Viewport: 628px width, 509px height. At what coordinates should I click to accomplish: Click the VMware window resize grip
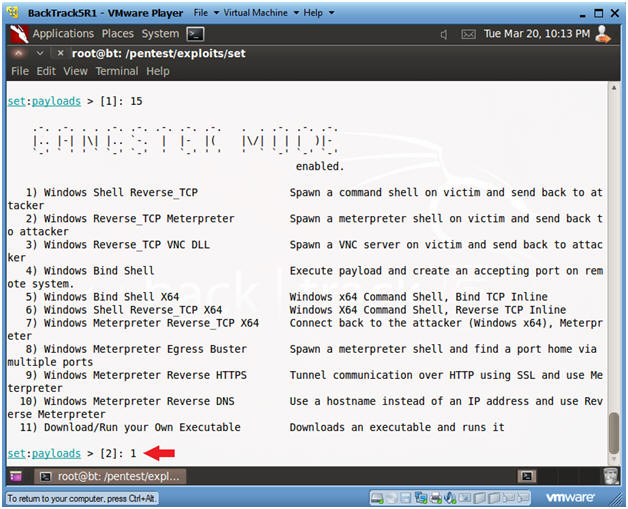(616, 499)
